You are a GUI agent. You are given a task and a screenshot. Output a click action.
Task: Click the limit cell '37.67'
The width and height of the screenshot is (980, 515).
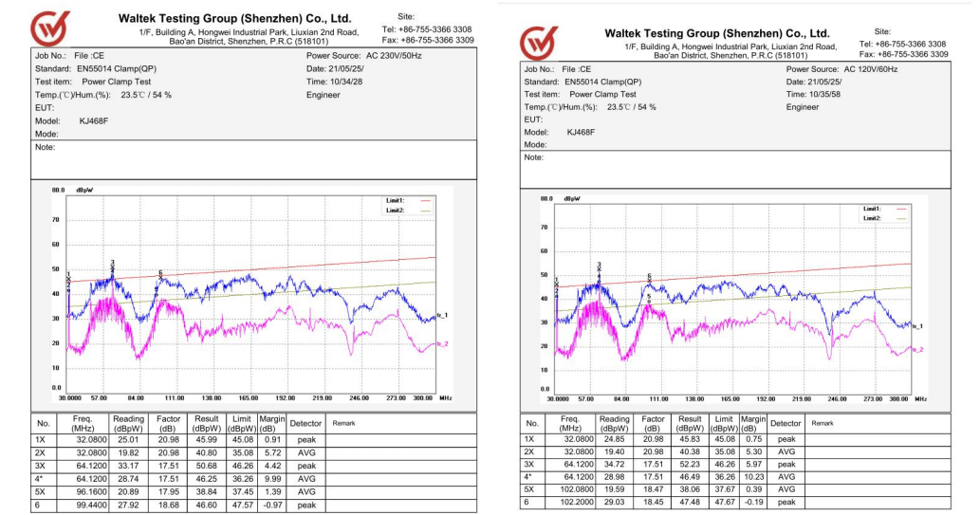[724, 489]
